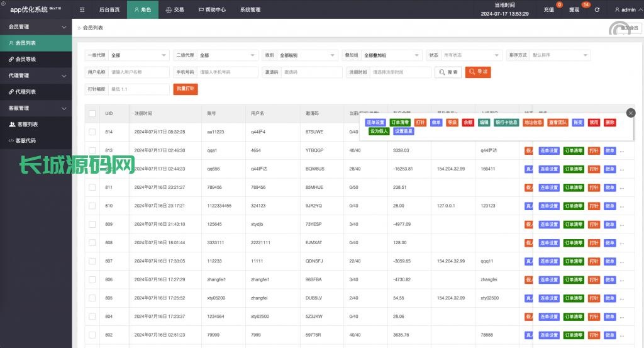
Task: Open 代理列表 via its link icon
Action: coord(11,92)
